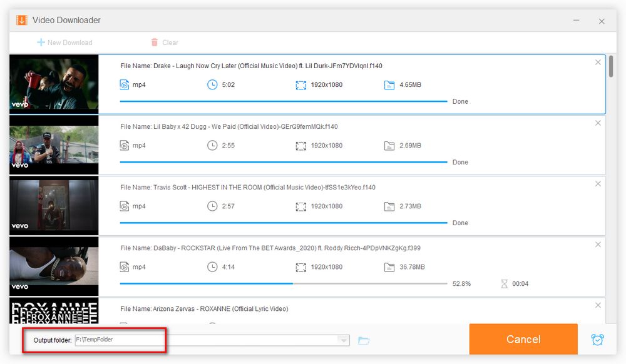
Task: Click the size icon next to 36.78MB
Action: tap(389, 267)
